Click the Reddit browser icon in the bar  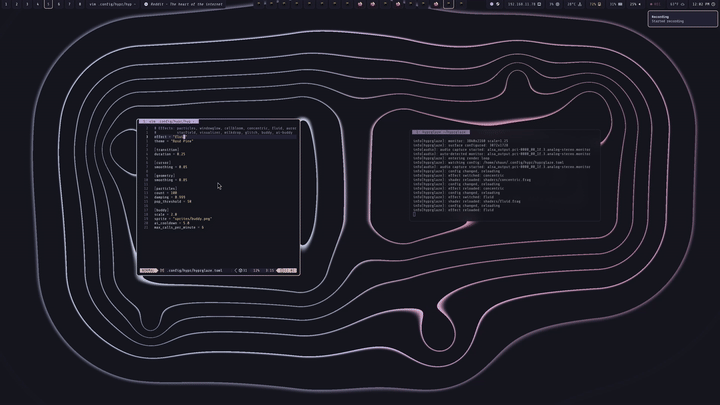click(x=146, y=4)
